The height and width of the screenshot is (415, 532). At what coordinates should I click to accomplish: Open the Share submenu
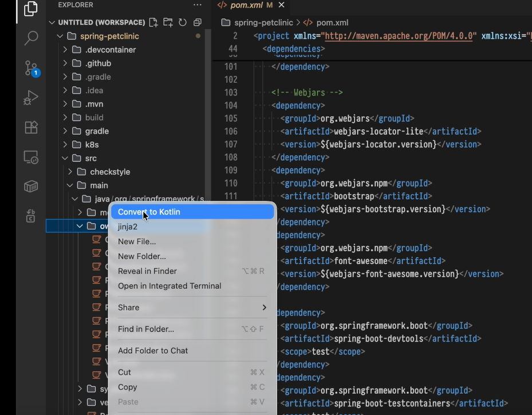192,307
